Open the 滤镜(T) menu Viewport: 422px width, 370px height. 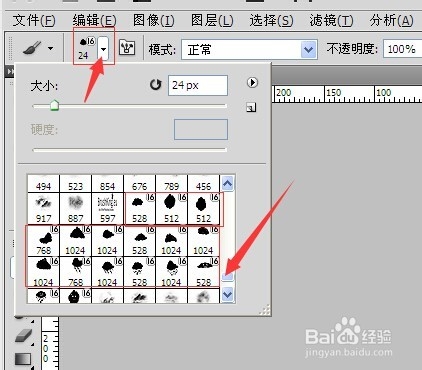(331, 21)
